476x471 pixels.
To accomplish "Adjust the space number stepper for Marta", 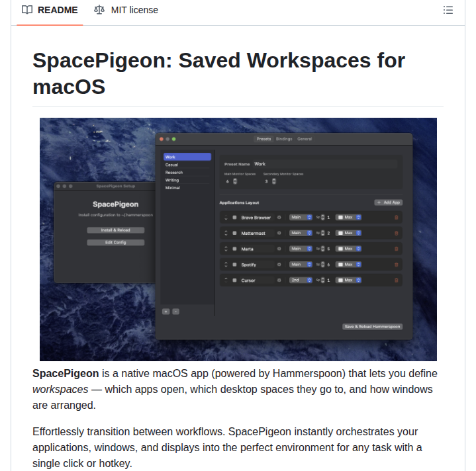I will pos(322,249).
